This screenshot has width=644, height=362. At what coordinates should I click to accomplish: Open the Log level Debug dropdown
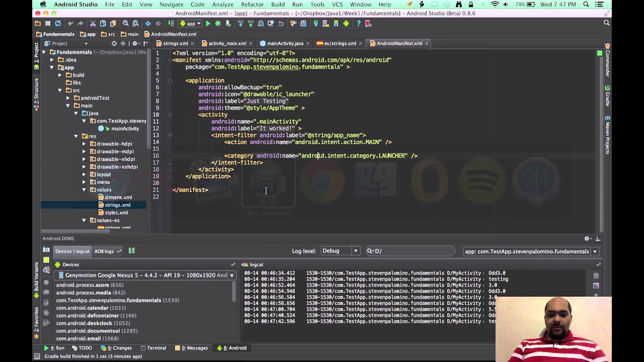pos(340,251)
